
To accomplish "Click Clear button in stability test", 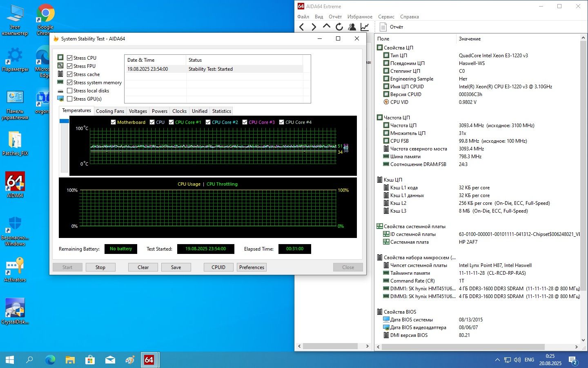I will (x=143, y=267).
